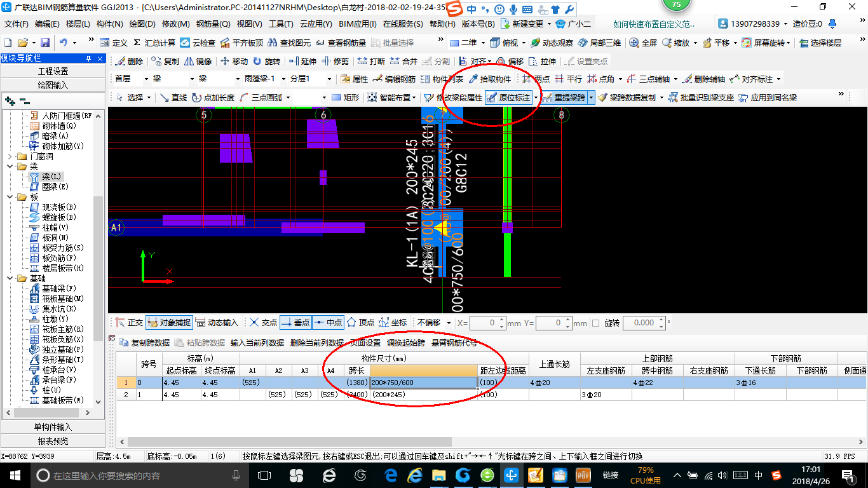This screenshot has width=868, height=488.
Task: Click 局部三维 local 3D view
Action: click(599, 43)
